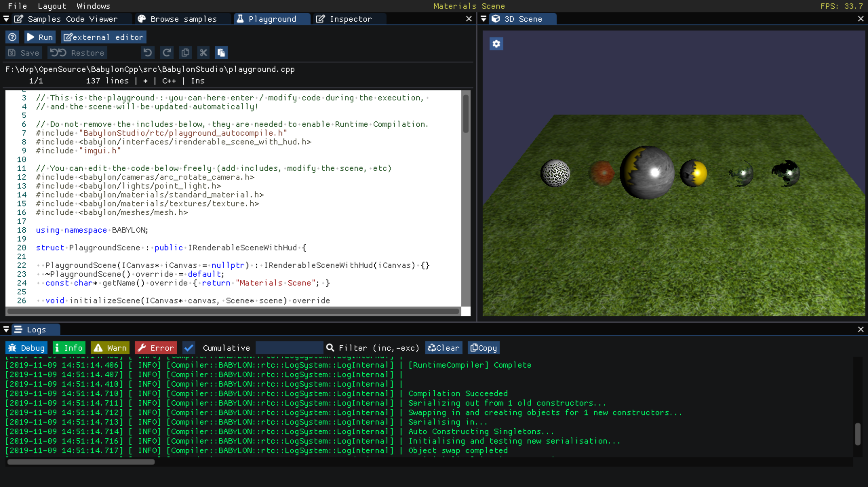Click the redo arrow icon

[166, 53]
